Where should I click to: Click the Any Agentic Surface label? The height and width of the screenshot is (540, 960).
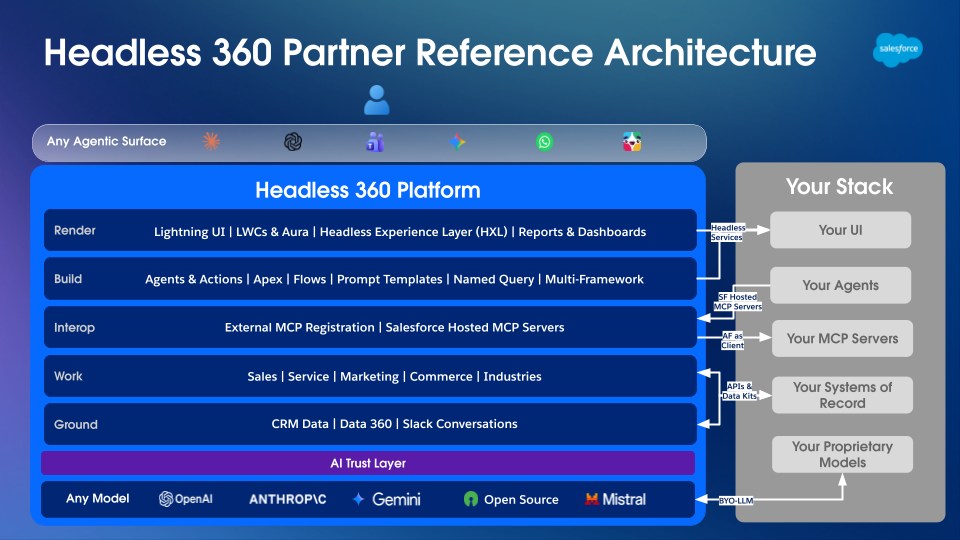(x=107, y=141)
